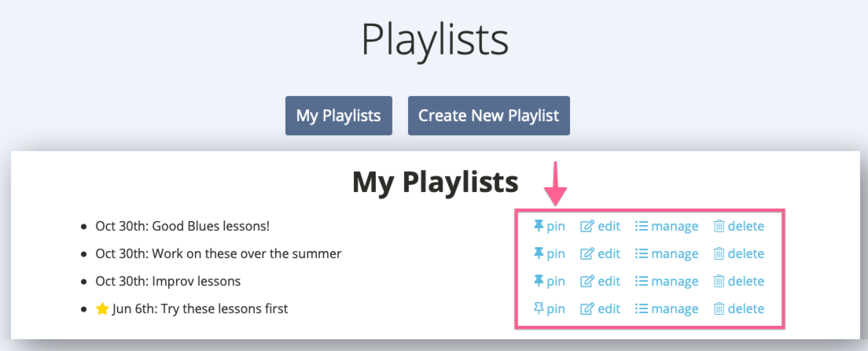Click edit icon for Try these lessons first
868x351 pixels.
pos(587,309)
